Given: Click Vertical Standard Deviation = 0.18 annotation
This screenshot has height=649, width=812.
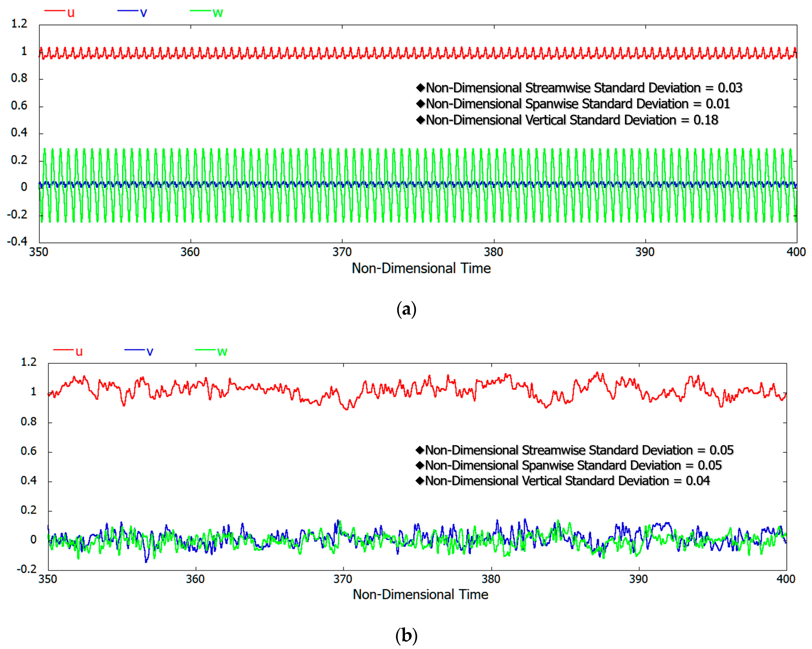Looking at the screenshot, I should coord(567,120).
